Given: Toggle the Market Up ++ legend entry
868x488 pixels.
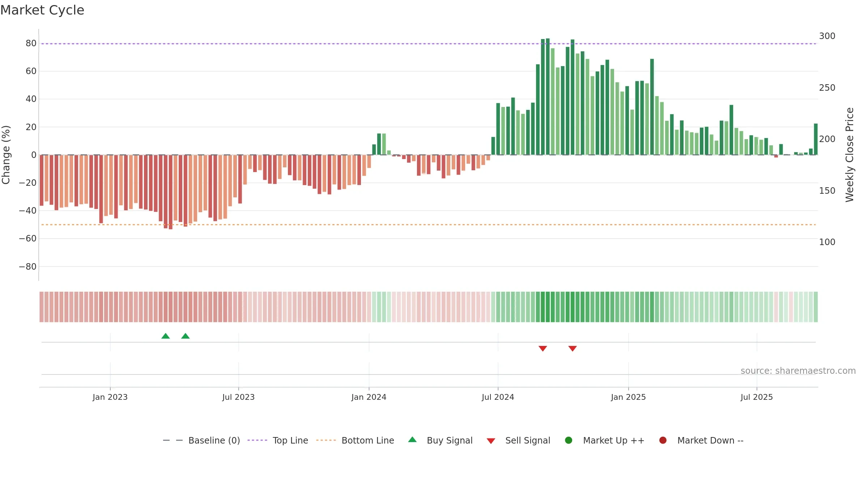Looking at the screenshot, I should click(604, 440).
